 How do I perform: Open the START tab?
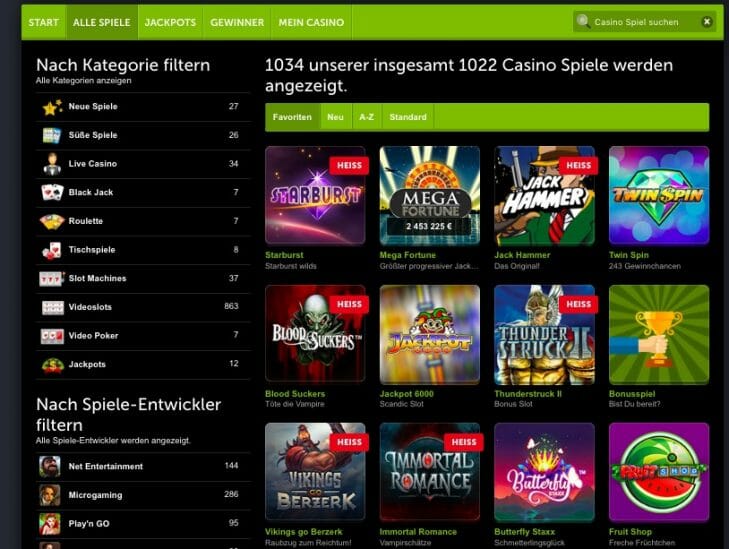(x=44, y=22)
